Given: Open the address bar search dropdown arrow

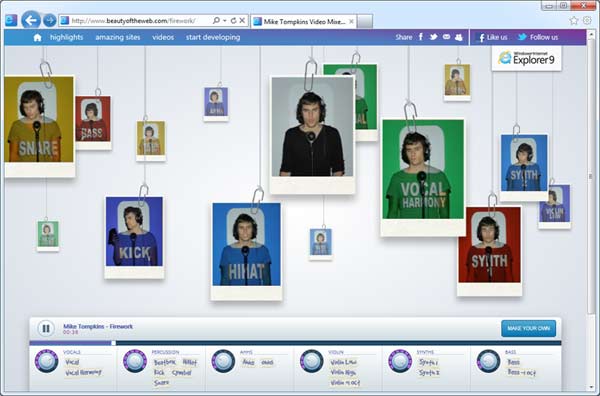Looking at the screenshot, I should tap(225, 21).
